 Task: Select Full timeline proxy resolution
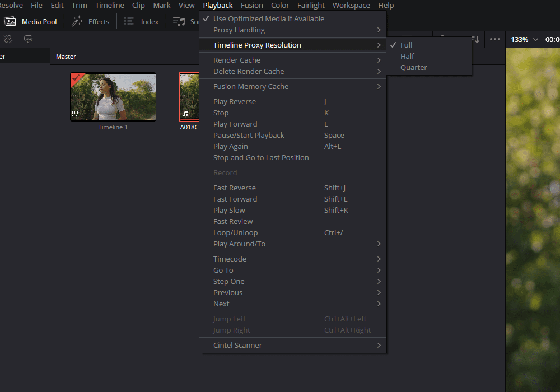pyautogui.click(x=406, y=45)
